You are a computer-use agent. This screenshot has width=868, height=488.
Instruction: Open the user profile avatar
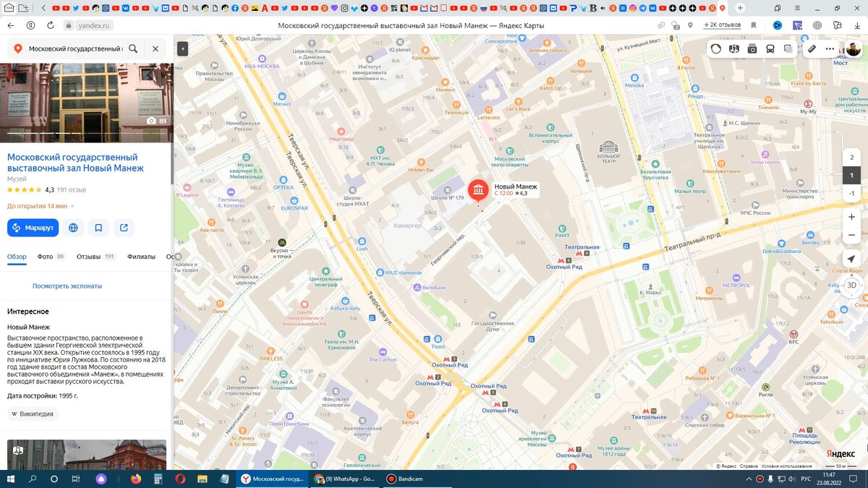(x=853, y=48)
